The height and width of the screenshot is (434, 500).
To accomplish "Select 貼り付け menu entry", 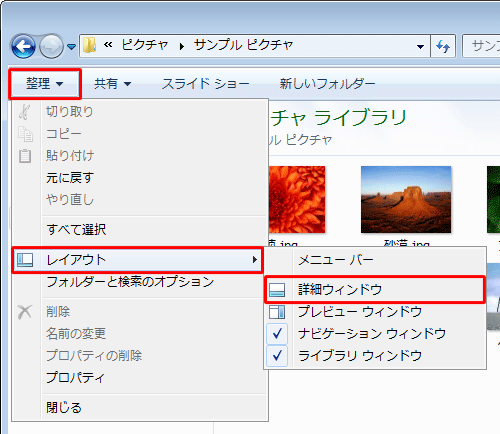I will click(x=140, y=156).
